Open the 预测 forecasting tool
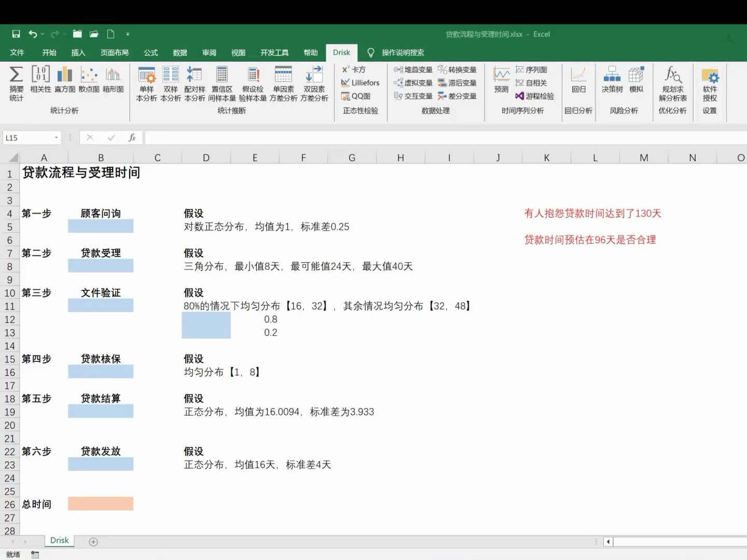The image size is (747, 560). point(501,79)
